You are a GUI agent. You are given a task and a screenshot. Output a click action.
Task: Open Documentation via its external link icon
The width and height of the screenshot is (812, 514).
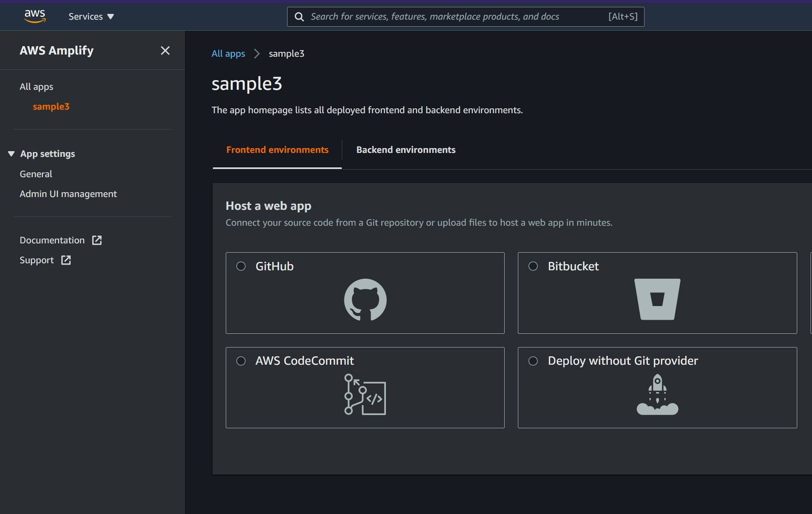click(96, 240)
